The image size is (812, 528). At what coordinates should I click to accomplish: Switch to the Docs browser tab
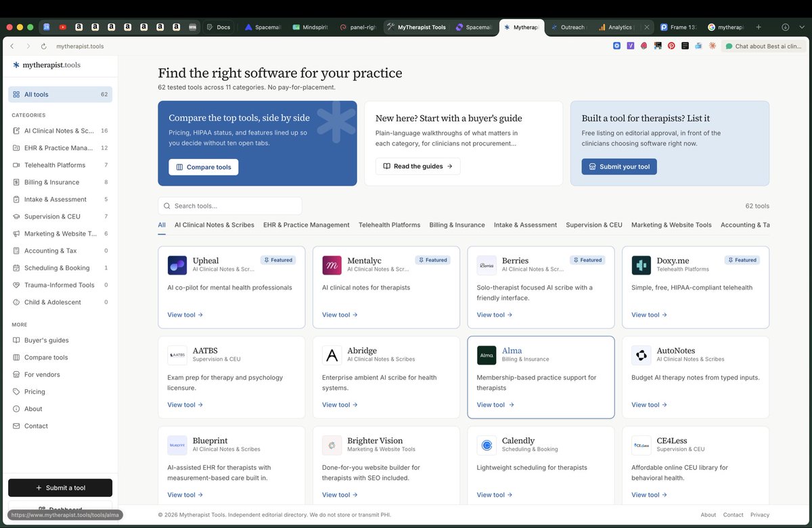[x=218, y=27]
